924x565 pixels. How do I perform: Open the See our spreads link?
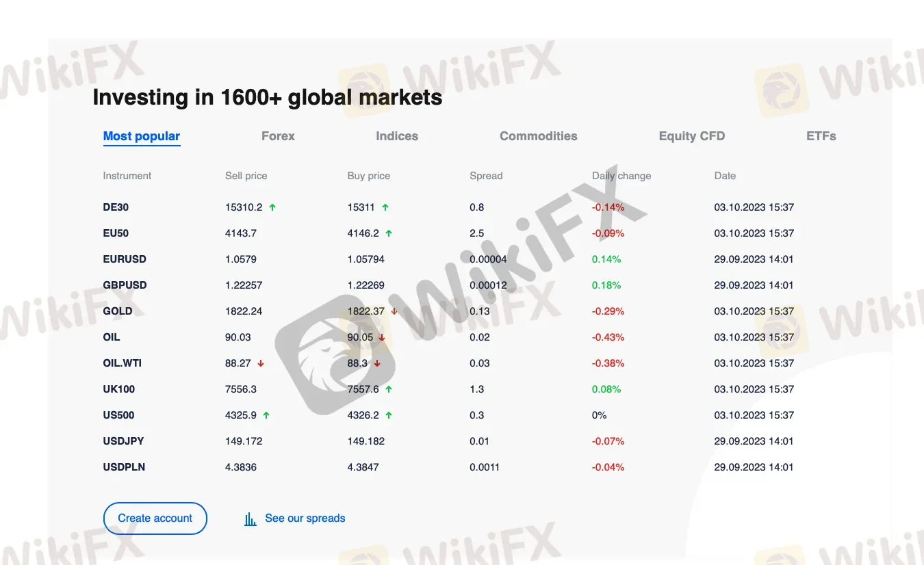tap(305, 518)
